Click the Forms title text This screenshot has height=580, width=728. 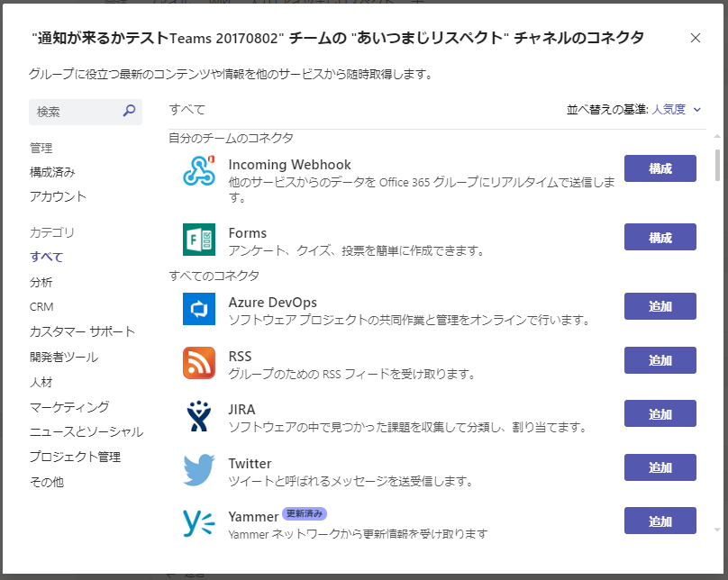[248, 233]
